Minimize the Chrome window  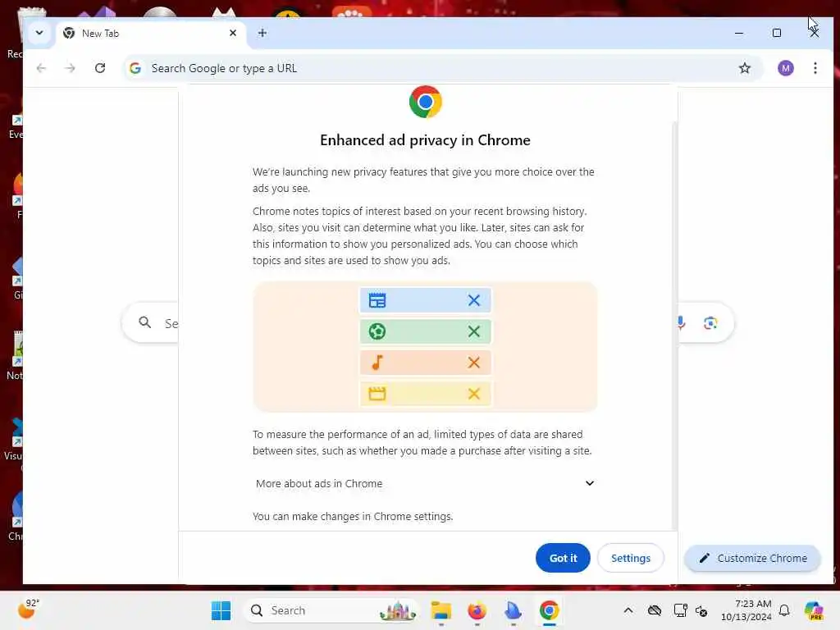coord(739,33)
